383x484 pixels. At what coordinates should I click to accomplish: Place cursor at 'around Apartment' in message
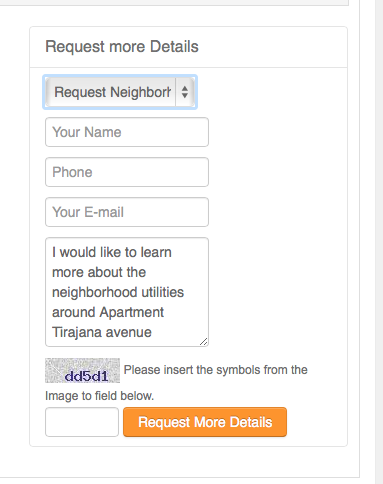(108, 312)
